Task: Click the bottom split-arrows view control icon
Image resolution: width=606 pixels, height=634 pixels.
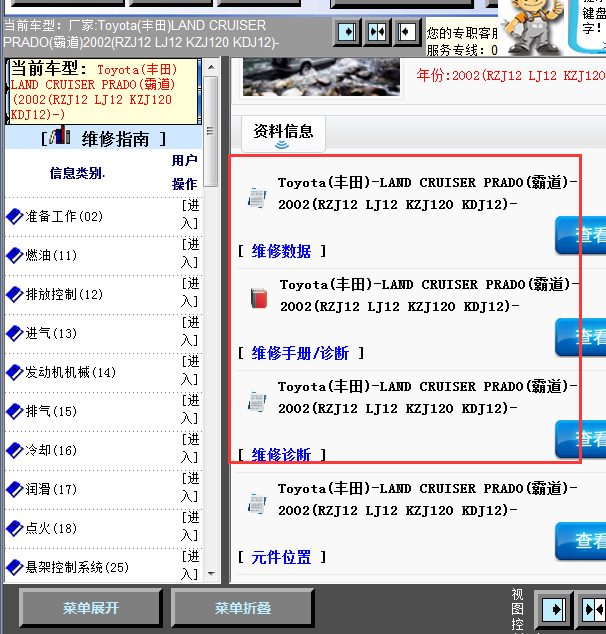Action: pos(591,609)
